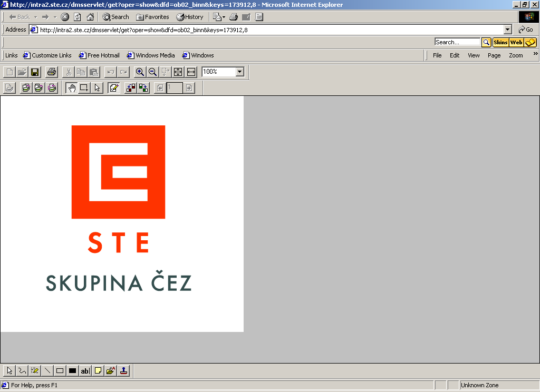Click the Paste clipboard icon
The image size is (540, 392).
(94, 72)
